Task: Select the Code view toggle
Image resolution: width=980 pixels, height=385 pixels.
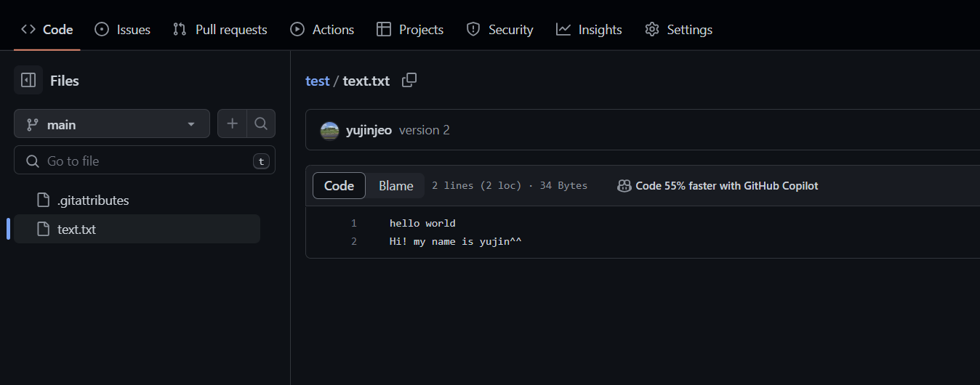Action: pyautogui.click(x=339, y=186)
